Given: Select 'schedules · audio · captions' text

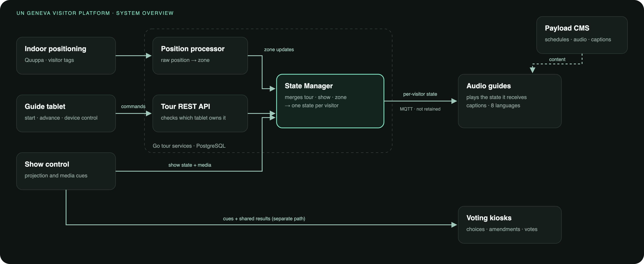Looking at the screenshot, I should 578,39.
